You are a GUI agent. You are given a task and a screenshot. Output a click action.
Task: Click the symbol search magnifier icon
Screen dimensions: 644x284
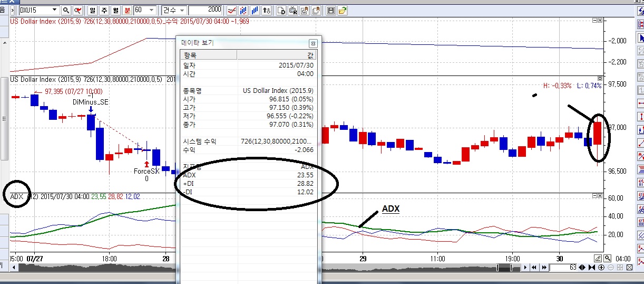point(66,10)
